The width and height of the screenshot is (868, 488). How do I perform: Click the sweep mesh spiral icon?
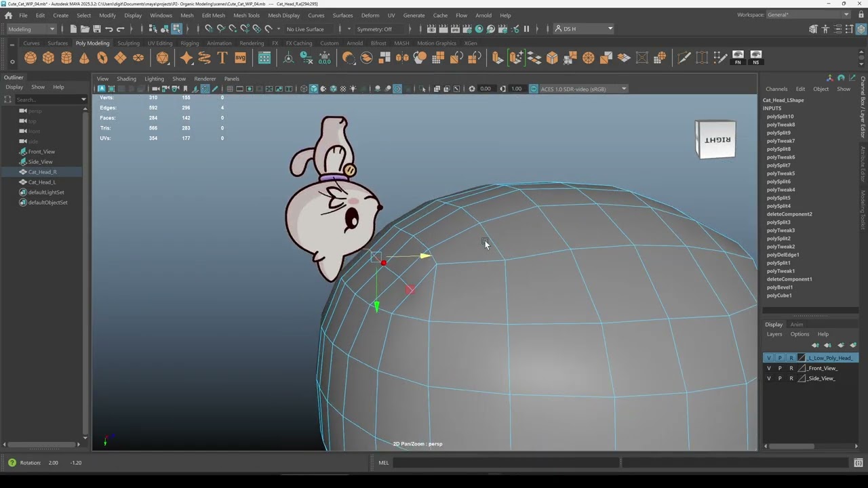point(204,58)
